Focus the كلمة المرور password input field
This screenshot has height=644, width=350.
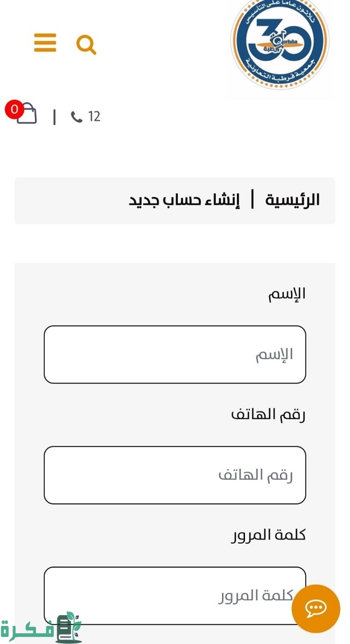point(164,595)
